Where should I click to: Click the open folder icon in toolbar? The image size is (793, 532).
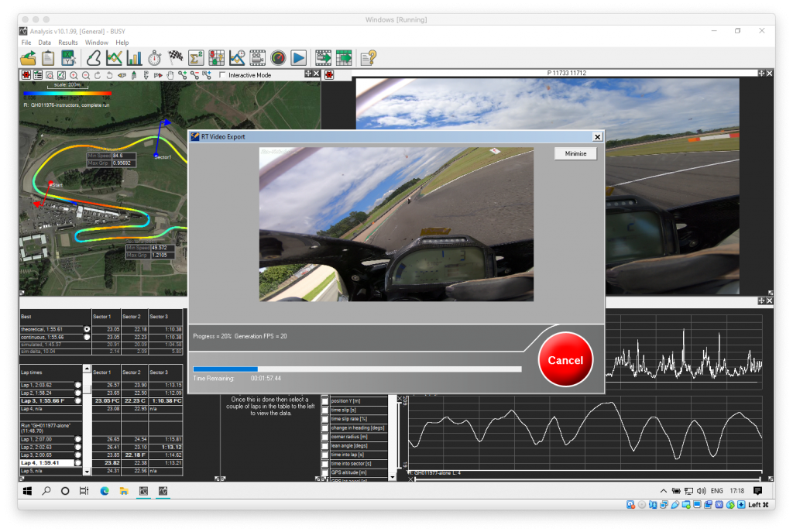click(x=28, y=58)
